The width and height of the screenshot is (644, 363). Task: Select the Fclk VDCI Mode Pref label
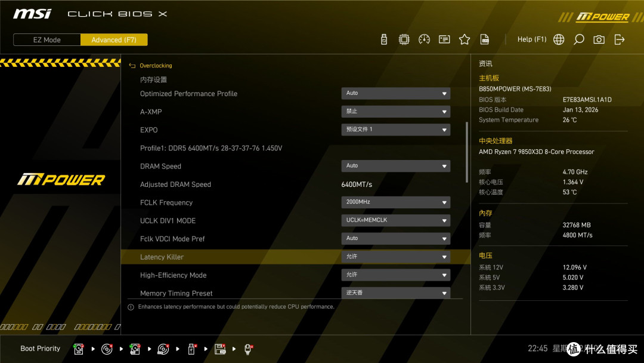172,239
